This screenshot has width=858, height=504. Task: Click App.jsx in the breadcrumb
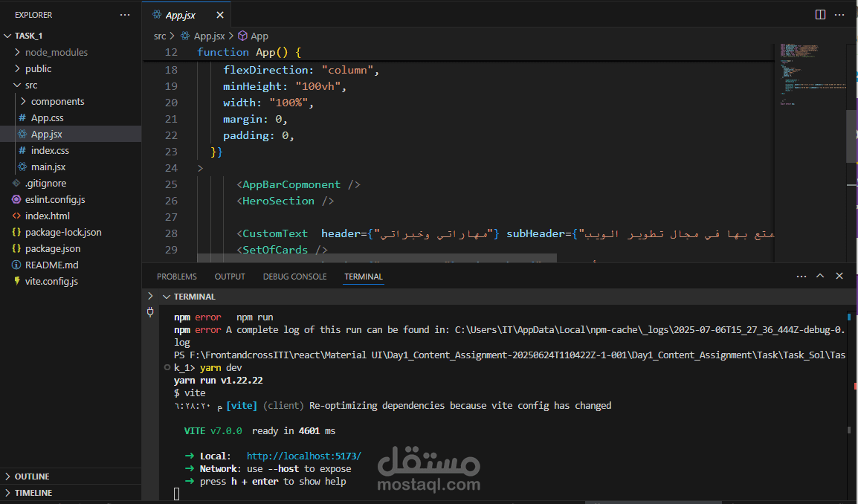click(209, 36)
